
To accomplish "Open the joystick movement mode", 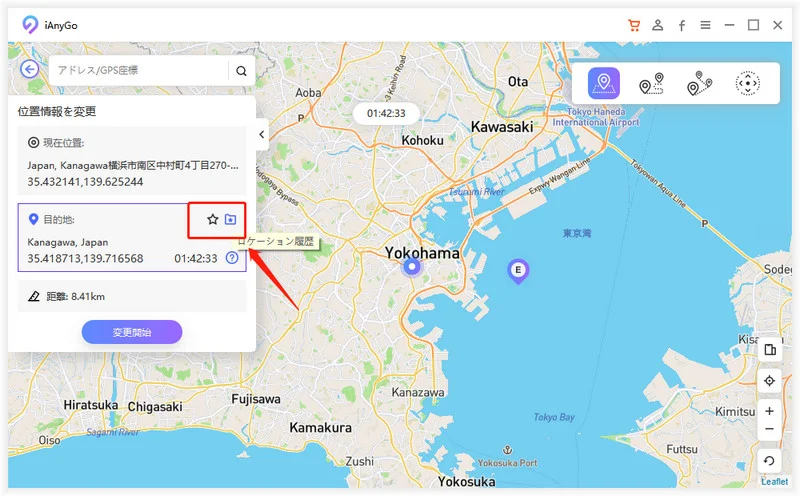I will tap(747, 83).
